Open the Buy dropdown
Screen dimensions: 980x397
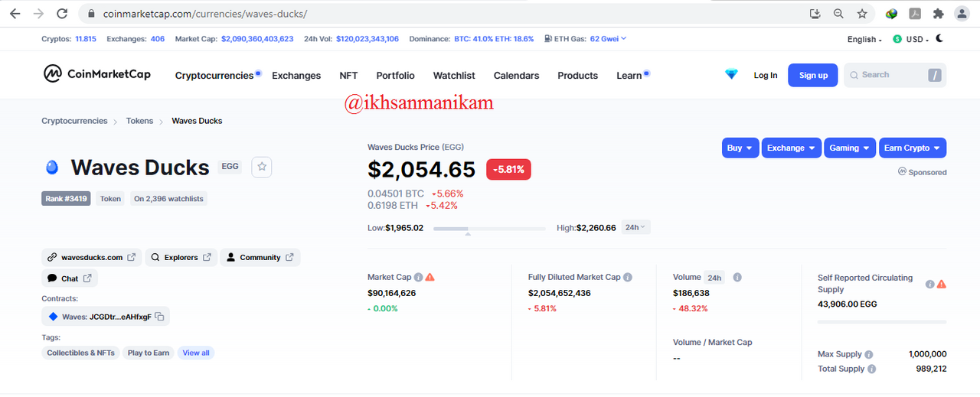click(740, 148)
